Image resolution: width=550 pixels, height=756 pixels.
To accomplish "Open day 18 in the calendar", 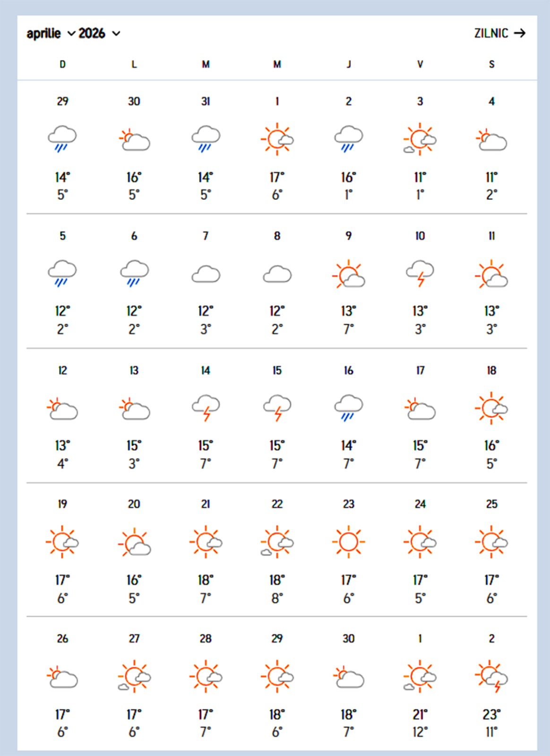I will [491, 370].
